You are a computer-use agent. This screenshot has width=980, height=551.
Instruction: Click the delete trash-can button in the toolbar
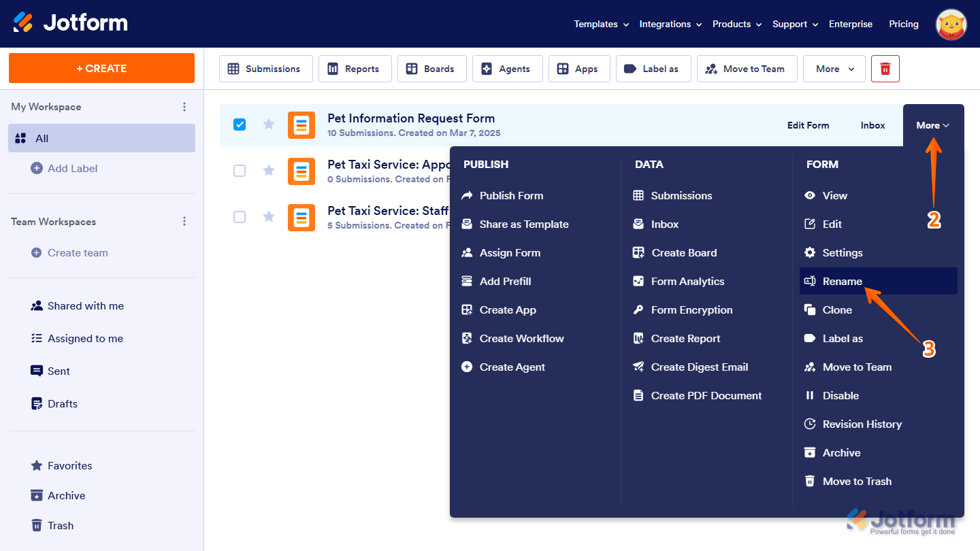[x=885, y=69]
